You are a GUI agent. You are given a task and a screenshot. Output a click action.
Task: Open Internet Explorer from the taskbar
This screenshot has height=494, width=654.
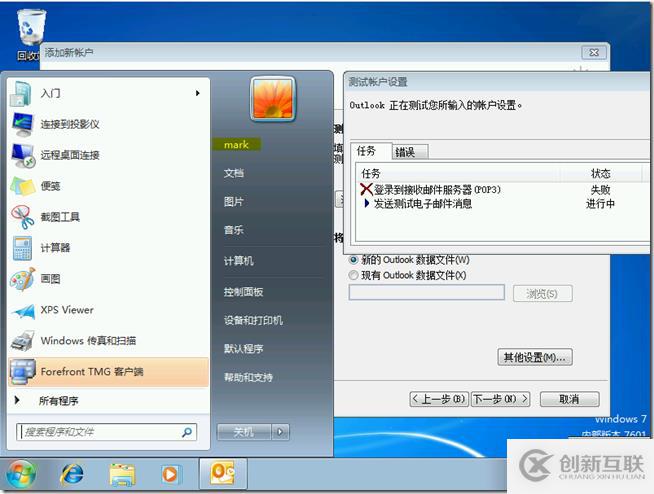(x=72, y=474)
